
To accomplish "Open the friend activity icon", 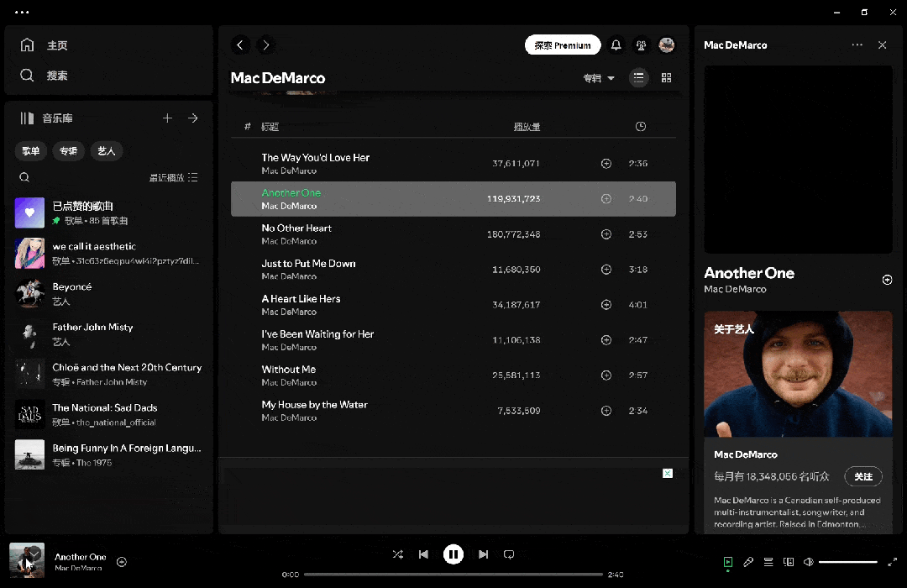I will (642, 45).
